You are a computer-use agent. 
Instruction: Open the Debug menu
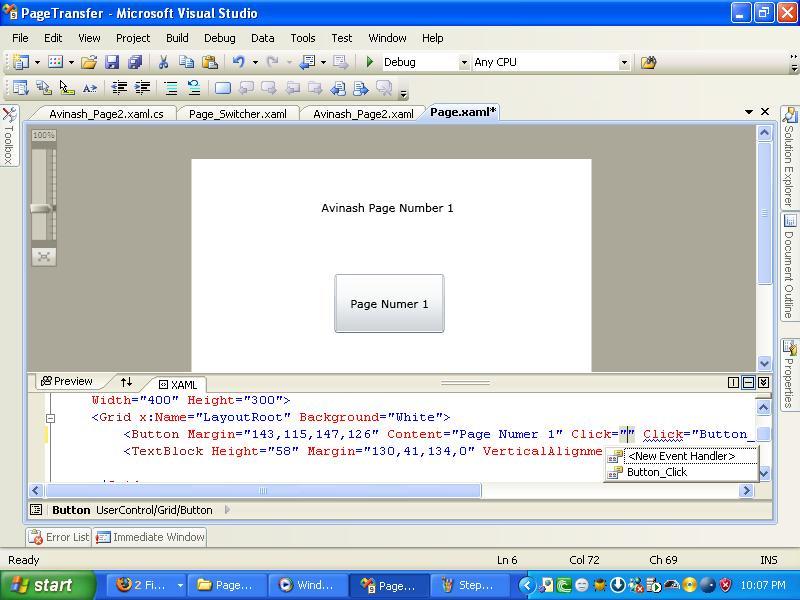[220, 38]
